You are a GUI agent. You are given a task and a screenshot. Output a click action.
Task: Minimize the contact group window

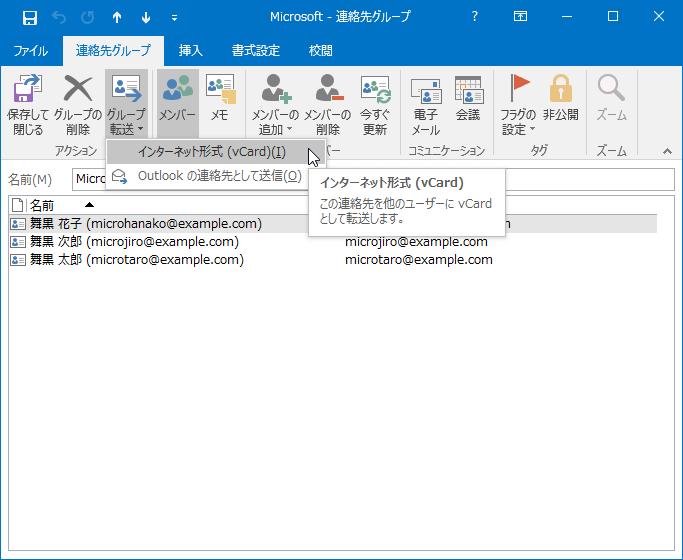[567, 17]
